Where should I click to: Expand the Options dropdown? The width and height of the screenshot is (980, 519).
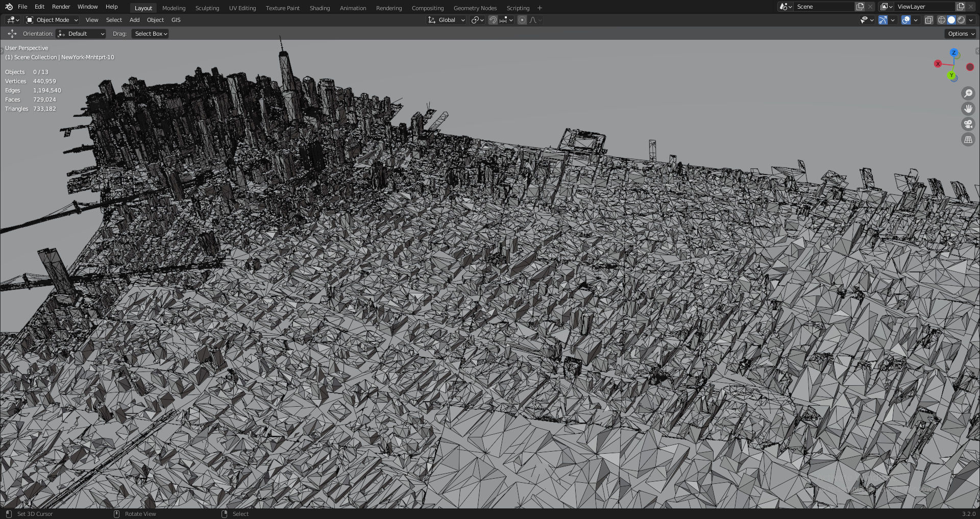(961, 34)
